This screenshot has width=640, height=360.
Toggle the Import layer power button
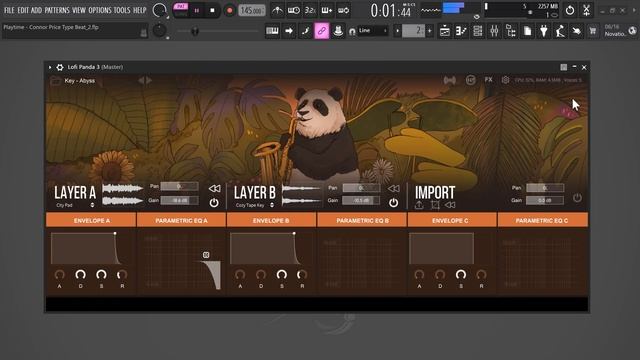pos(577,198)
